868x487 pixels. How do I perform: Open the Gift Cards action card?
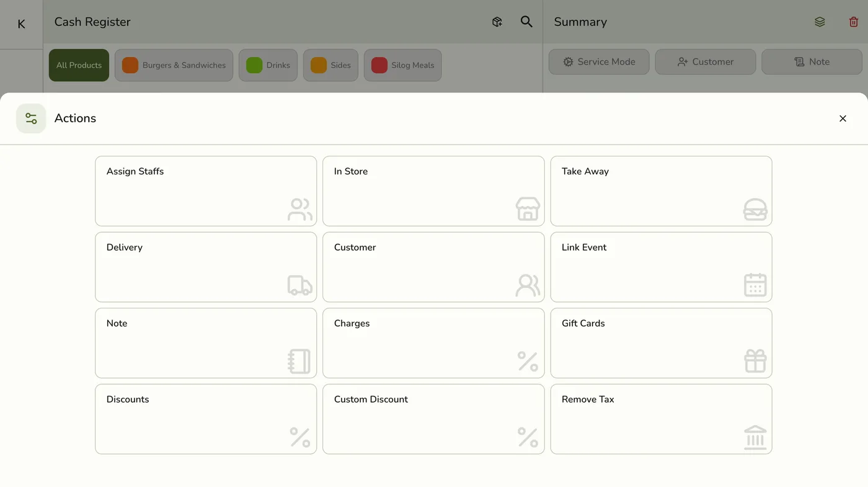coord(661,343)
